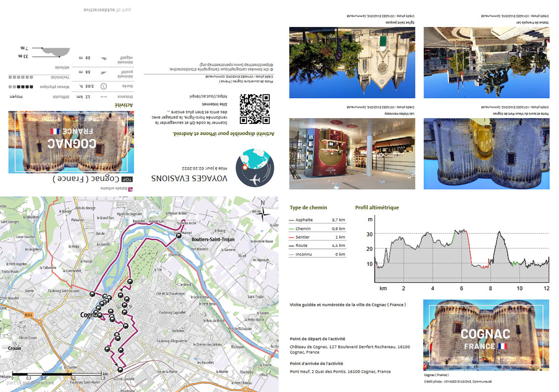Click the Chemin green line sample in legend
Screen dimensions: 559x392
[x=291, y=229]
